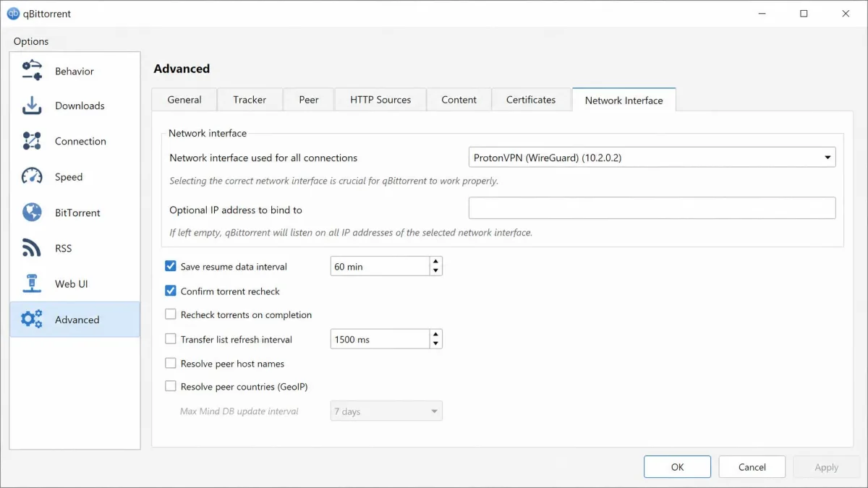
Task: Decrease transfer list refresh interval
Action: [435, 344]
